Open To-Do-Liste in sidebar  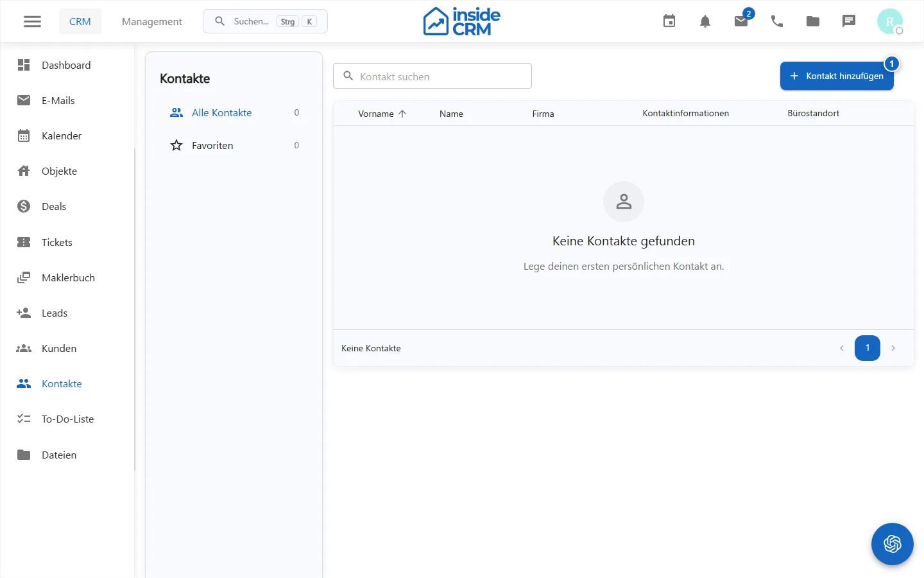coord(67,419)
